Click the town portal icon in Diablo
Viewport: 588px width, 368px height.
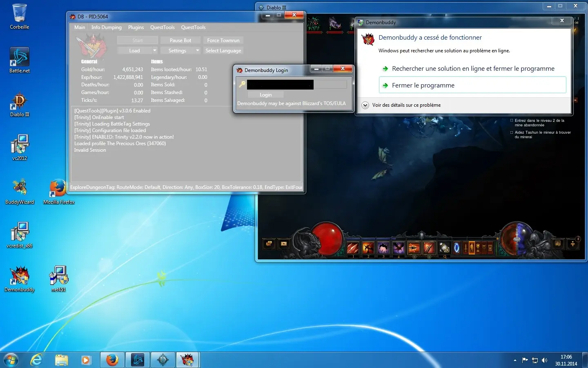tap(457, 247)
